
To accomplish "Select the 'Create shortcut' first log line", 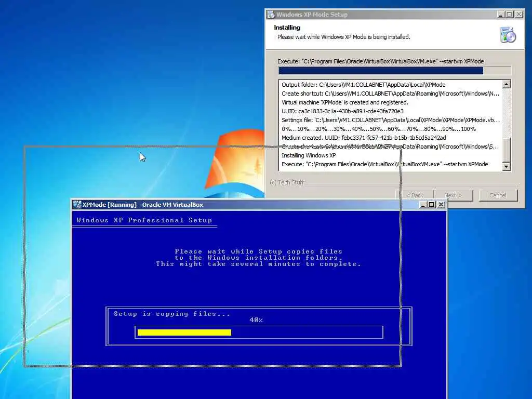I will (390, 94).
